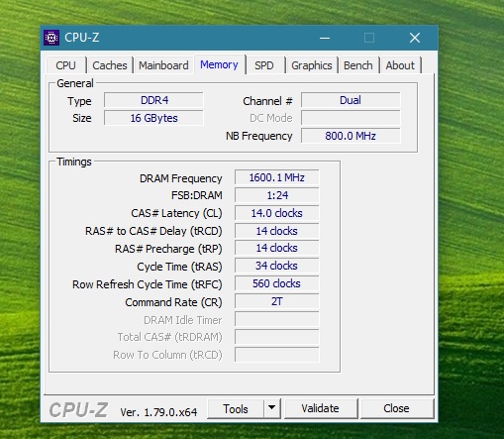Select the 34 clocks tRAS value

[x=277, y=266]
